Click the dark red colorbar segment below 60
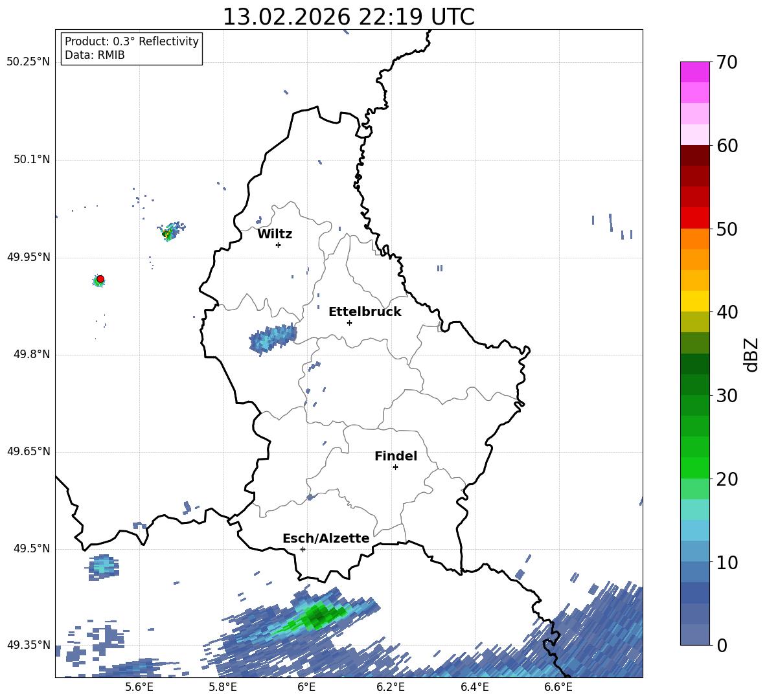 (694, 155)
